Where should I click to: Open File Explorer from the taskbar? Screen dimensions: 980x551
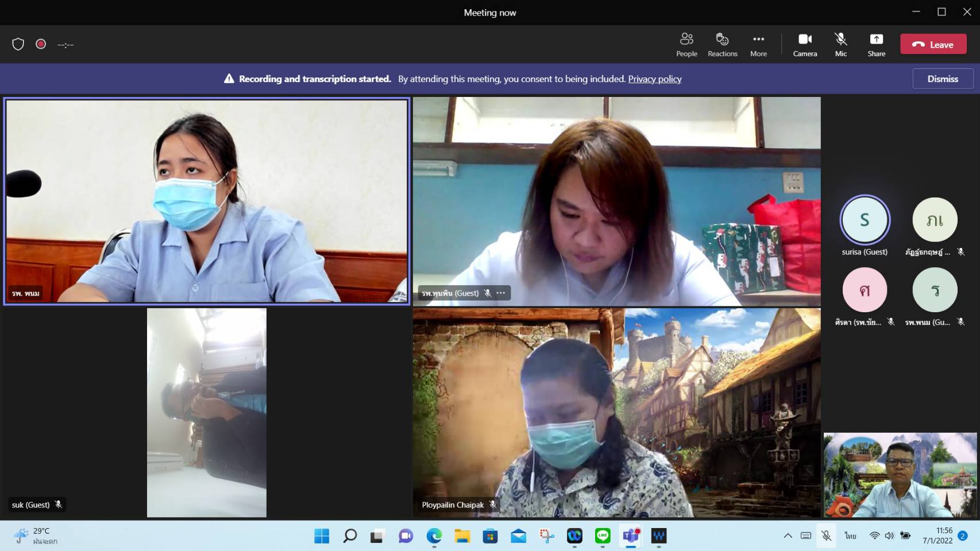(462, 536)
